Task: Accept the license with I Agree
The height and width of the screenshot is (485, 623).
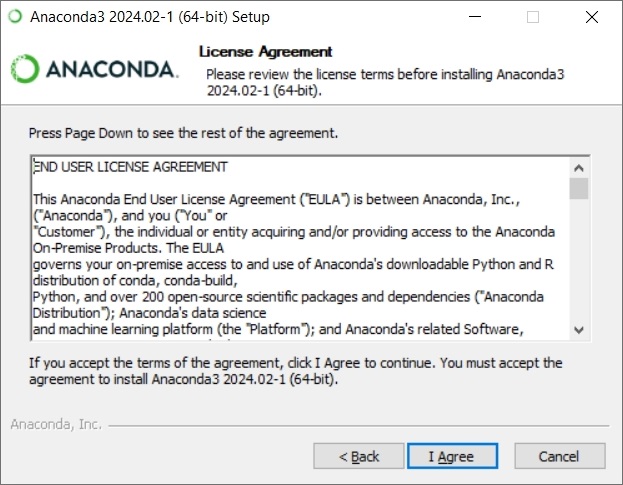Action: [x=452, y=456]
